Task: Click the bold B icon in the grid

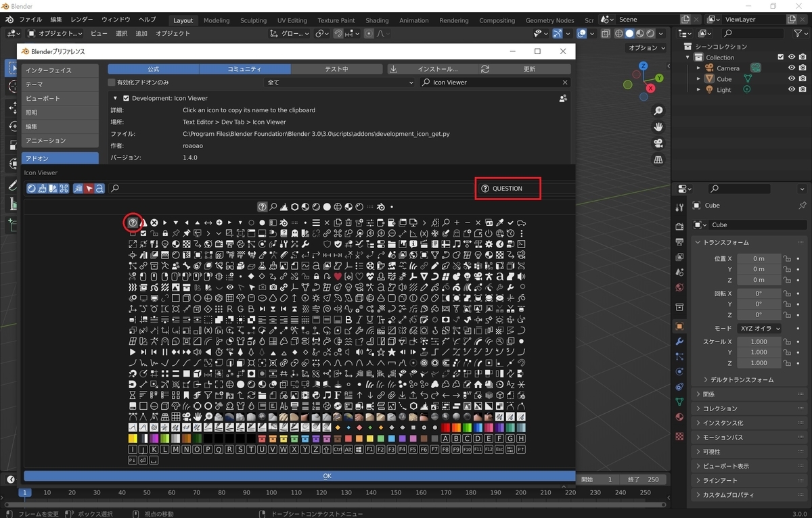Action: (x=348, y=320)
